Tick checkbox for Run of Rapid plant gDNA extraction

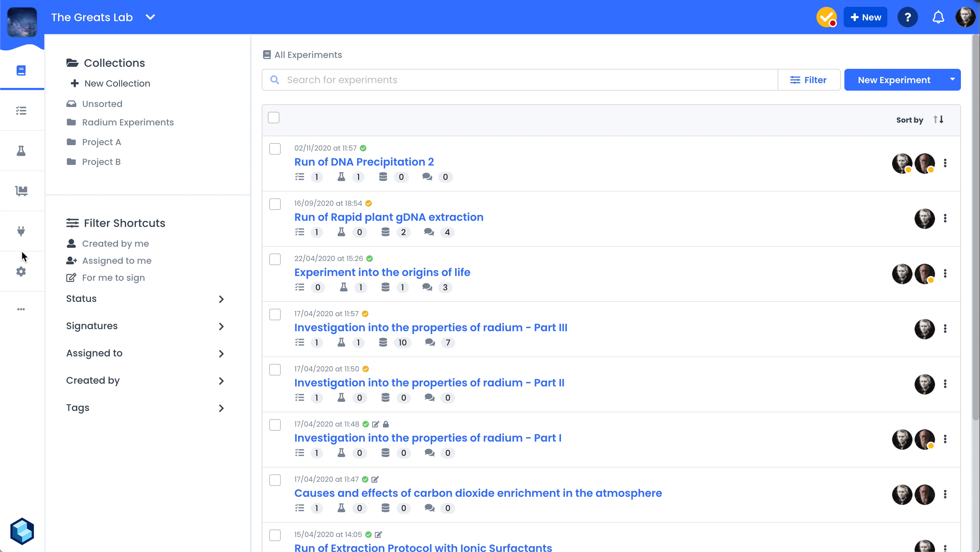275,204
